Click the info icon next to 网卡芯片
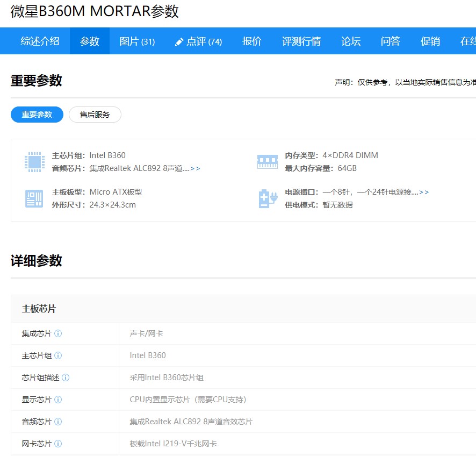 pyautogui.click(x=58, y=444)
